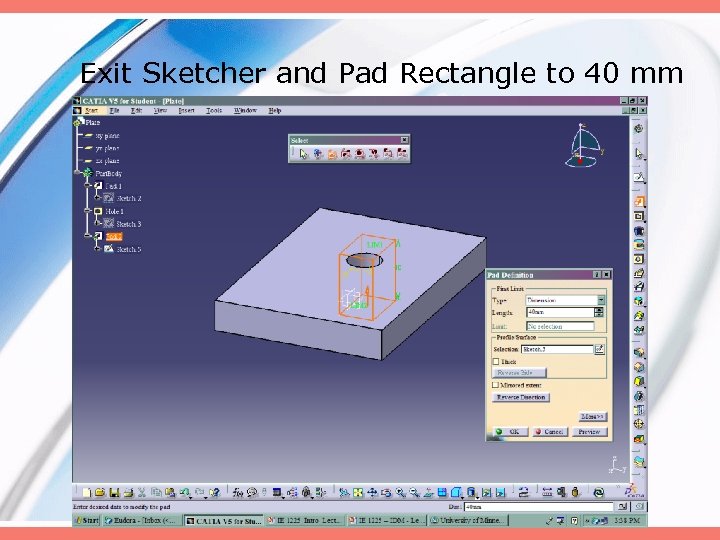Click the What's This help icon
Screen dimensions: 720x540
[214, 493]
